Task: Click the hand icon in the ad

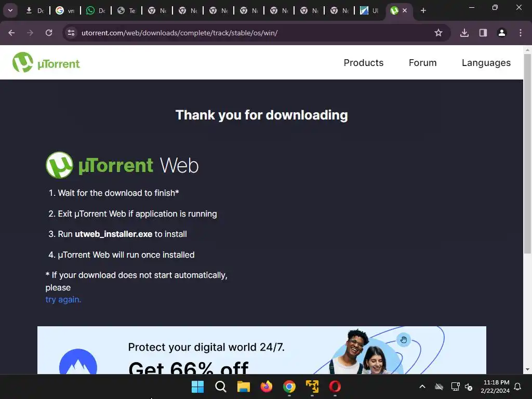Action: point(403,340)
